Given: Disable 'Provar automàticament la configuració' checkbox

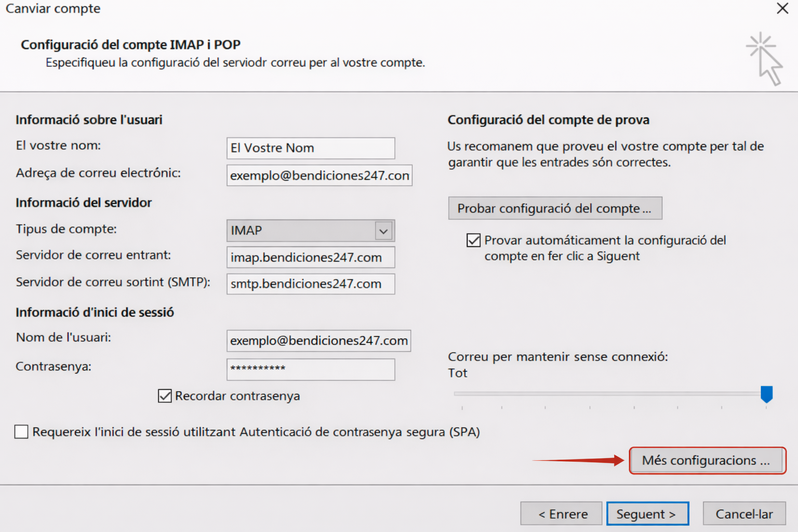Looking at the screenshot, I should (473, 241).
